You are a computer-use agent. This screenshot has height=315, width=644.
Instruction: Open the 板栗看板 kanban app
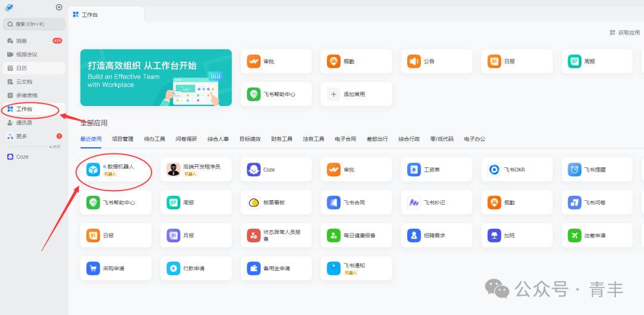coord(277,202)
